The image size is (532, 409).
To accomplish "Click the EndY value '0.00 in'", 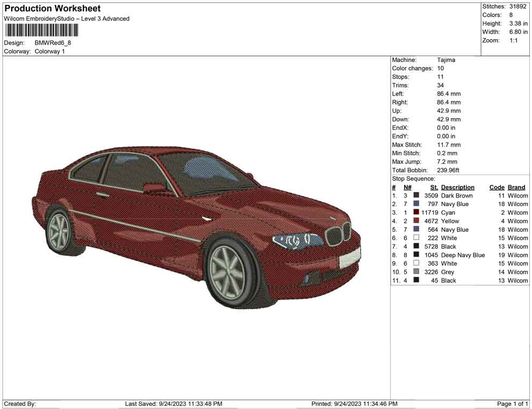I will [x=446, y=136].
